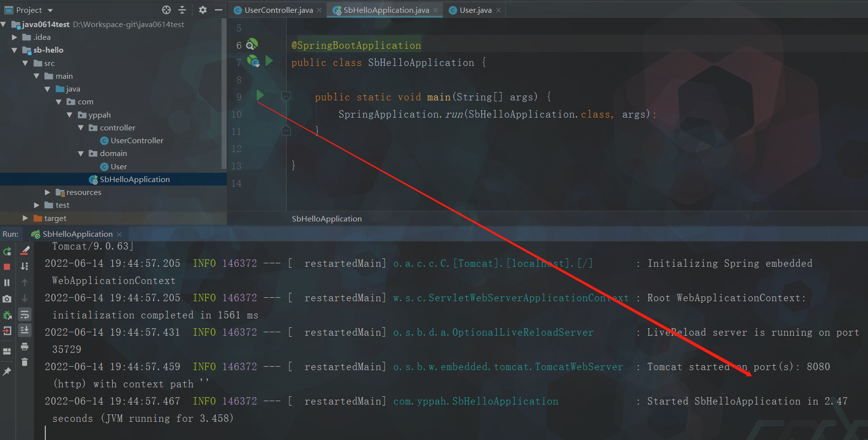Click the green run arrow beside the main method

point(260,95)
